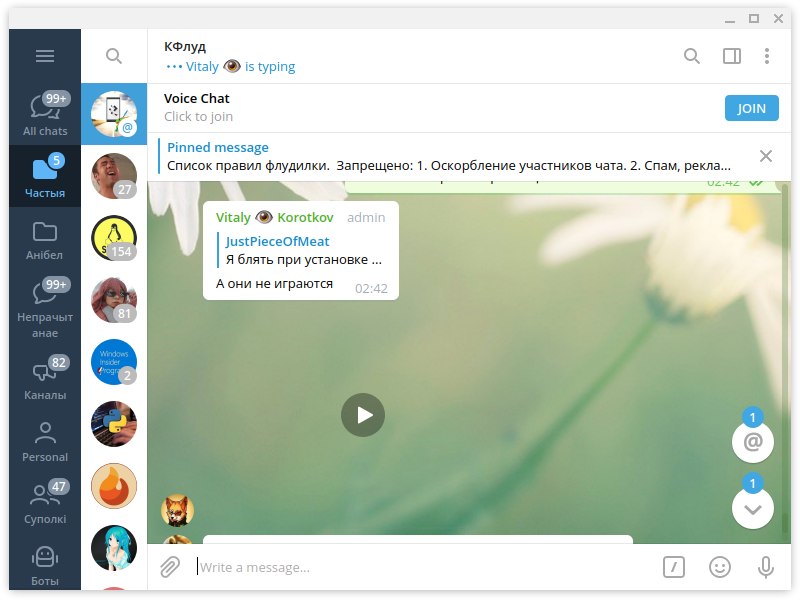
Task: Open the Pinned message
Action: pos(449,157)
